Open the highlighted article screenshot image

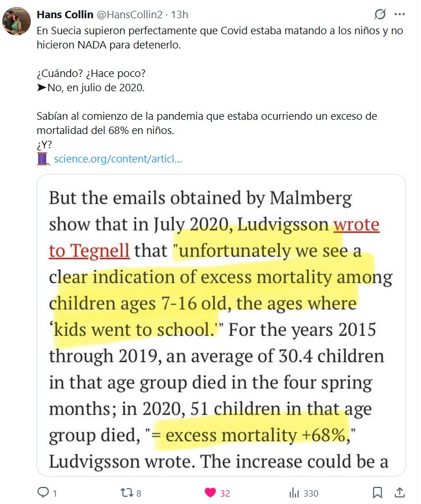coord(221,324)
